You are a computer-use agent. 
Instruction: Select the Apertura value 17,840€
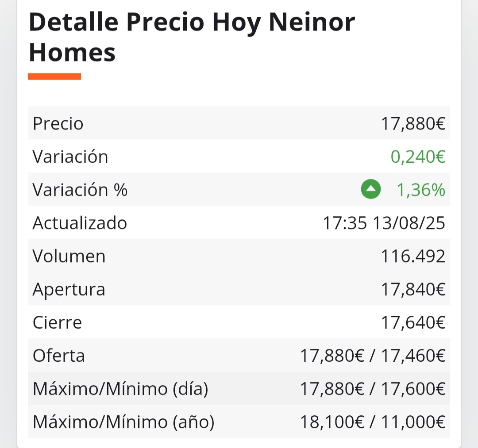(413, 289)
